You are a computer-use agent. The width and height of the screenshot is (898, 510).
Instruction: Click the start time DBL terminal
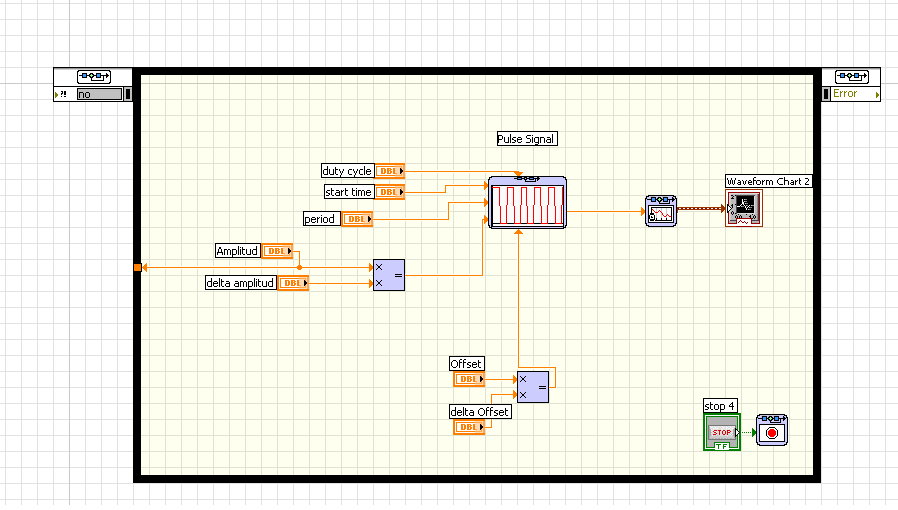point(390,192)
